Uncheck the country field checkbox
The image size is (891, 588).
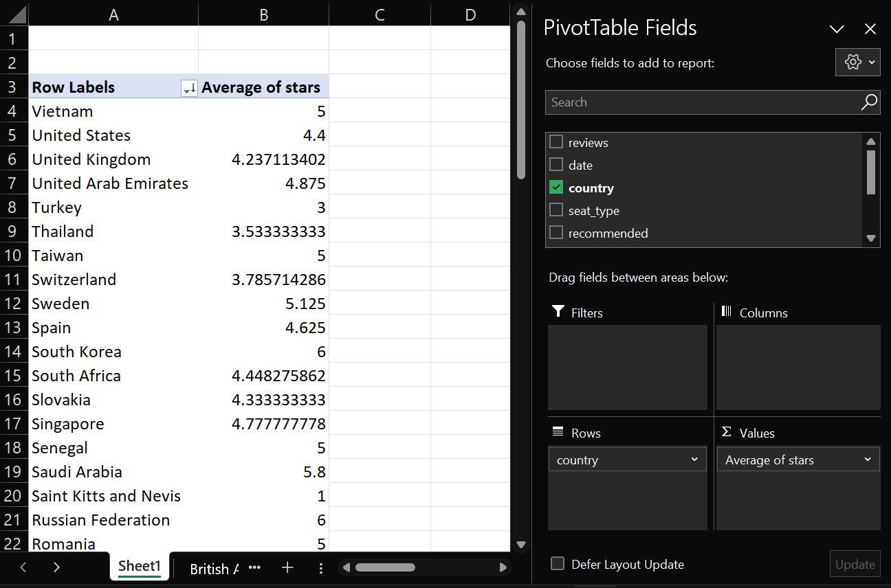pyautogui.click(x=556, y=188)
